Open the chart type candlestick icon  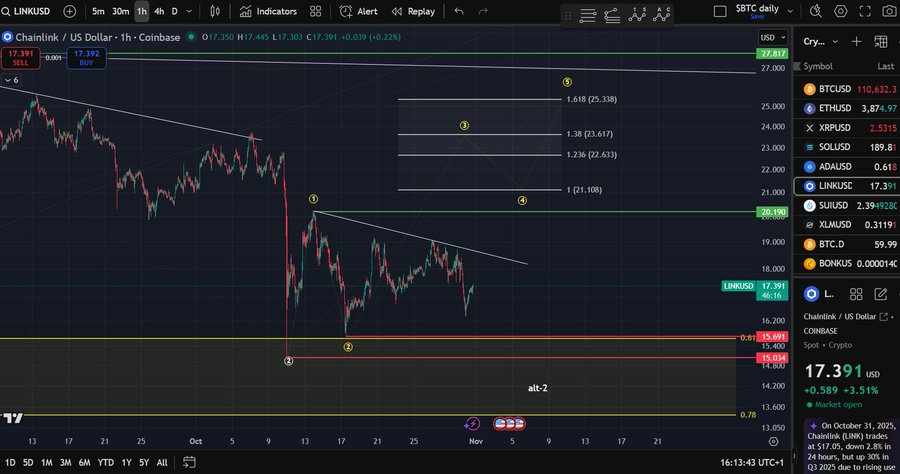tap(217, 11)
